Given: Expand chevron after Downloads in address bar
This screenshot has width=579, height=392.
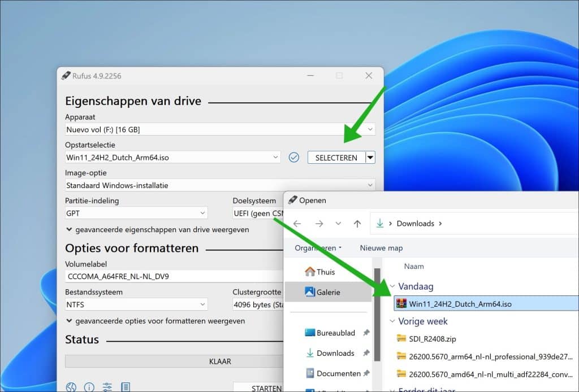Looking at the screenshot, I should point(440,224).
